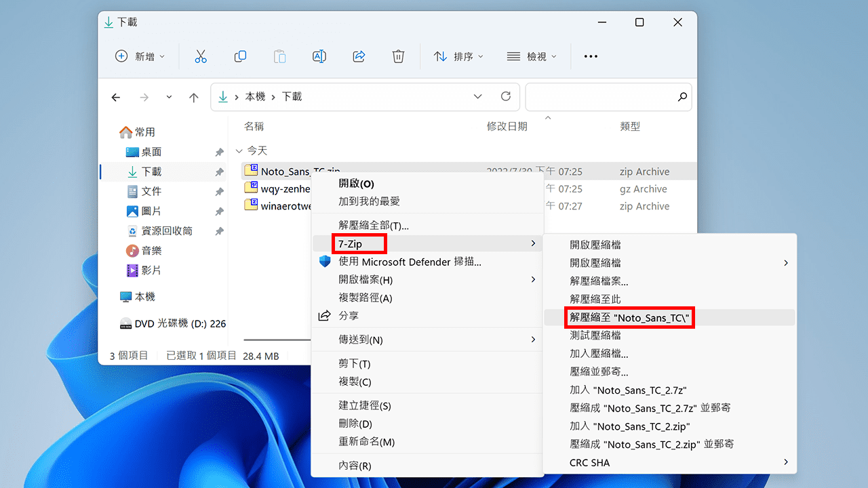
Task: Click the See more (...) toolbar icon
Action: point(590,56)
